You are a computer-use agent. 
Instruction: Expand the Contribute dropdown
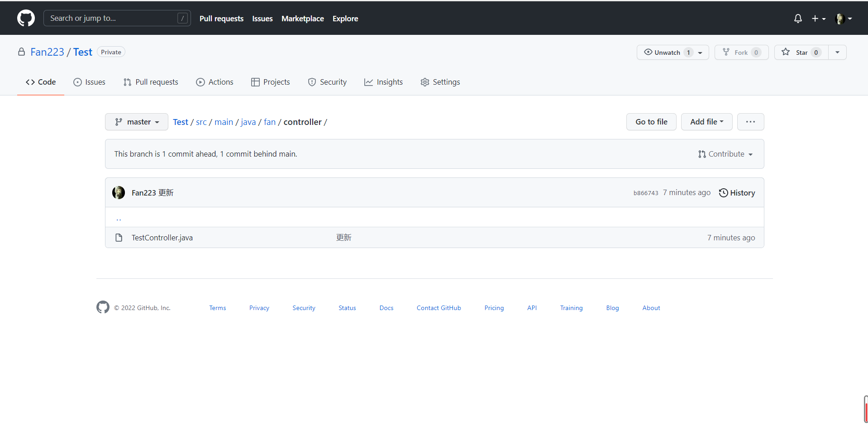pos(725,154)
